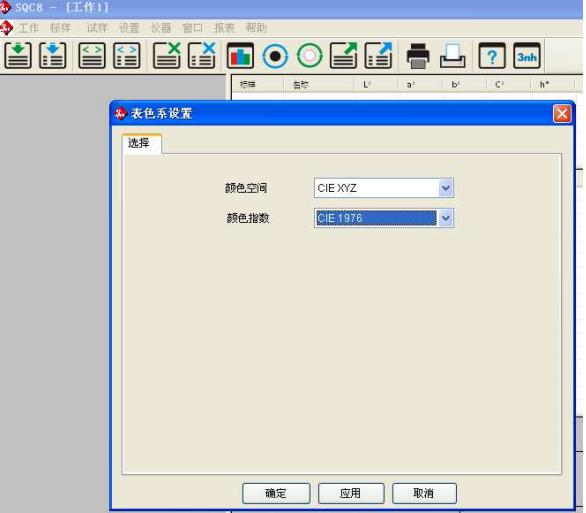Click the 确定 button
The height and width of the screenshot is (513, 586).
pyautogui.click(x=276, y=493)
